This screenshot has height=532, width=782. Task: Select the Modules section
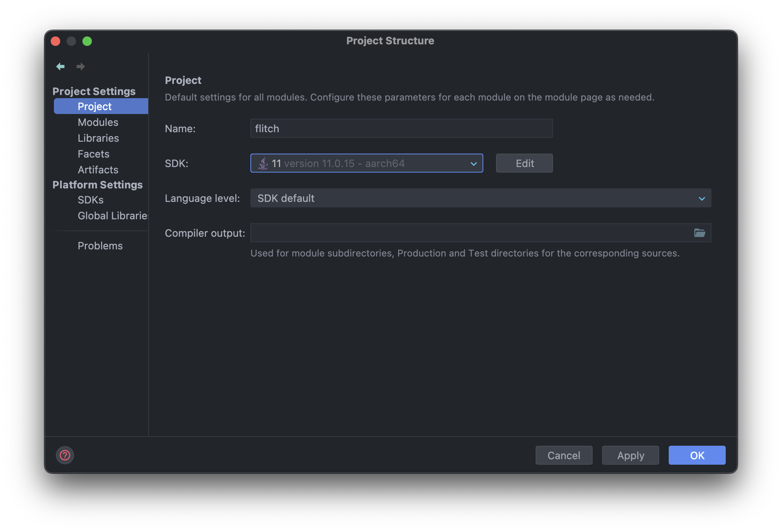(98, 122)
